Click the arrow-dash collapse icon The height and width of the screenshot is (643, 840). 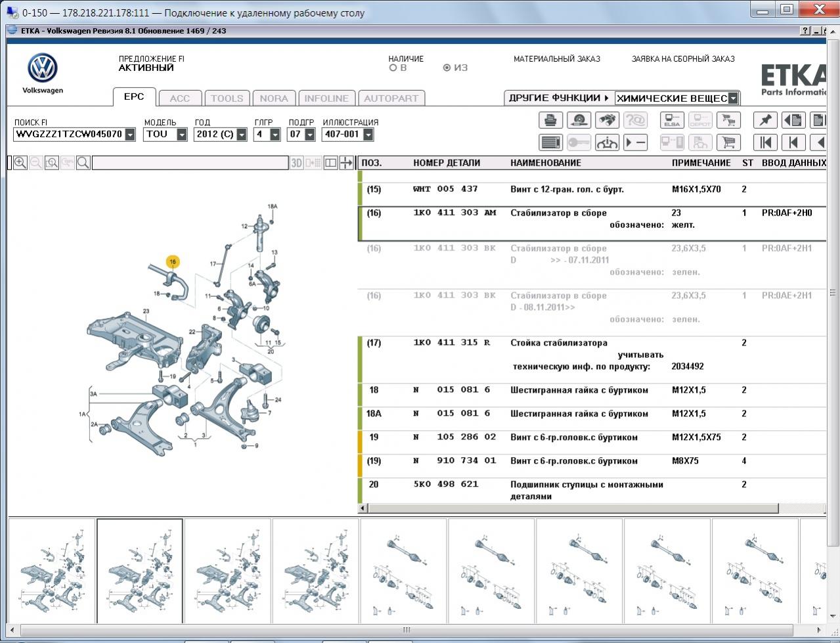pos(636,142)
